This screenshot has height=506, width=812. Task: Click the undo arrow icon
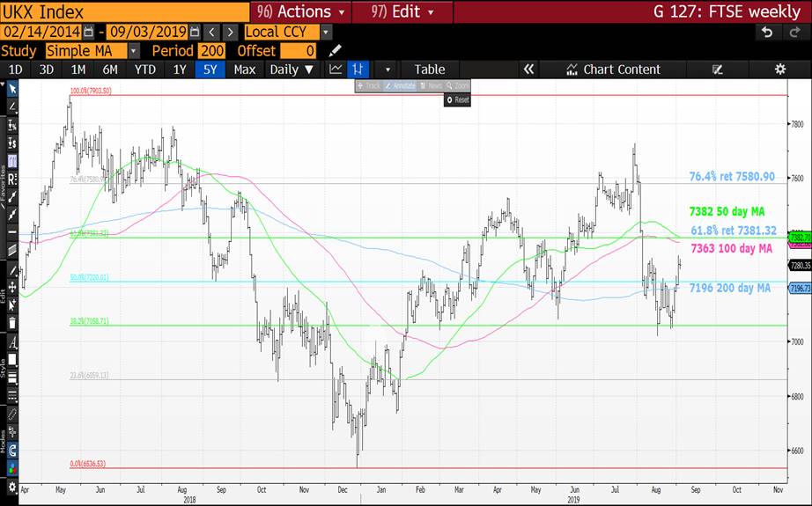pos(767,32)
